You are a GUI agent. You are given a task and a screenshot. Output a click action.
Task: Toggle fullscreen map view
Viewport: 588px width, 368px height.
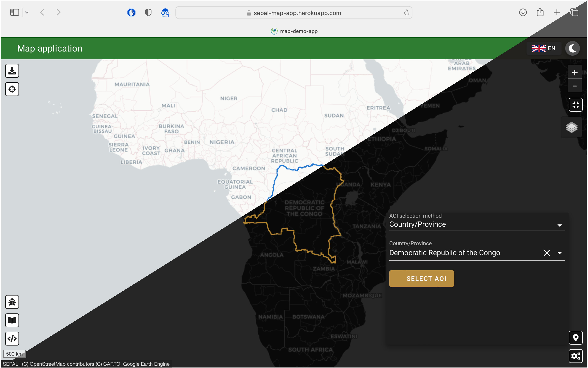point(576,105)
